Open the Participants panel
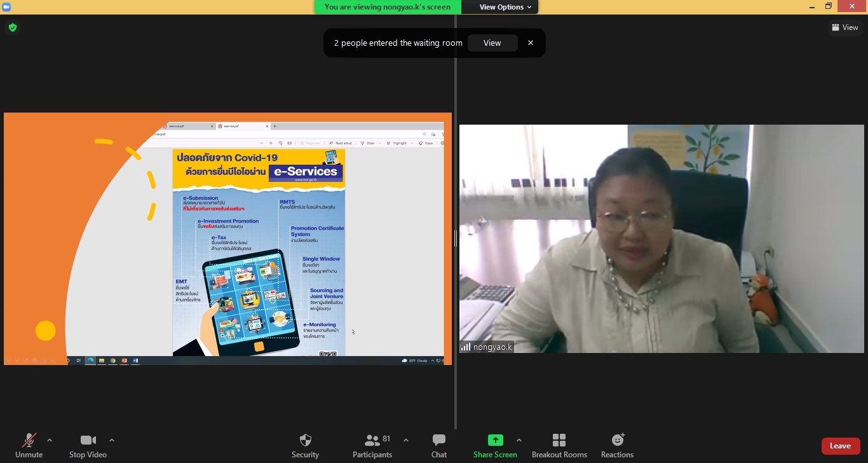The width and height of the screenshot is (868, 463). click(373, 445)
